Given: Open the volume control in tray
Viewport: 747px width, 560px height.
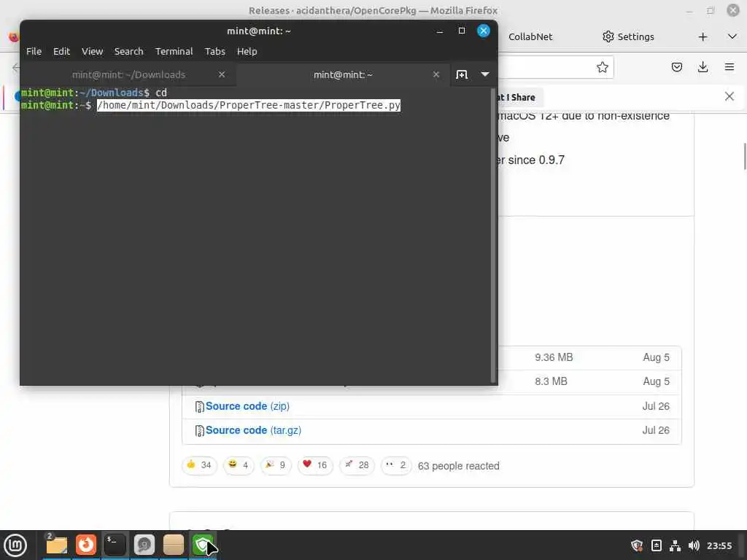Looking at the screenshot, I should click(x=694, y=545).
